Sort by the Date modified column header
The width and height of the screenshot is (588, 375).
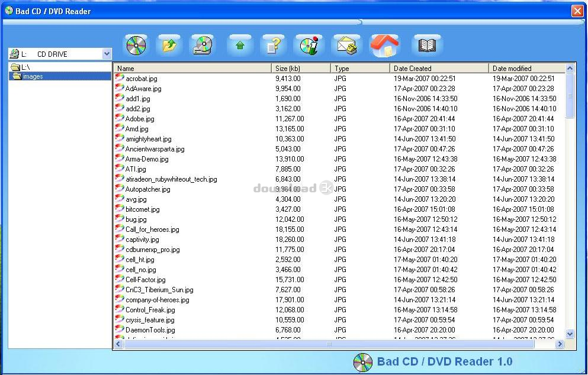pos(527,68)
